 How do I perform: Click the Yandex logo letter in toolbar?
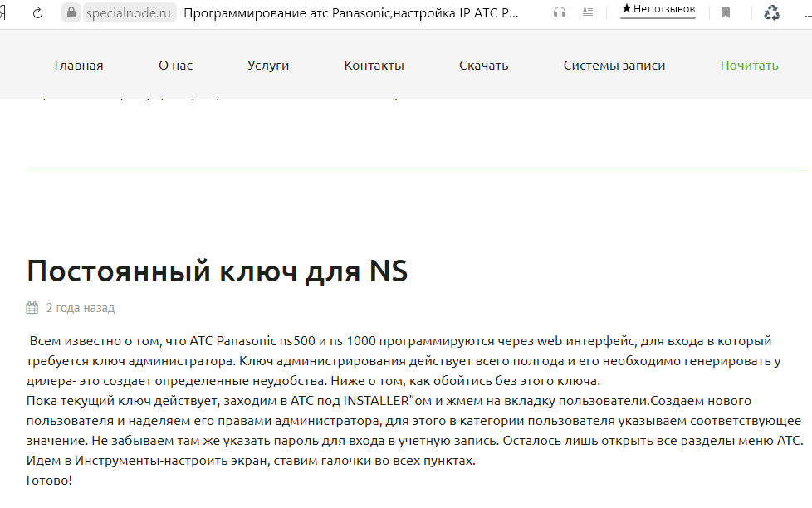tap(2, 12)
